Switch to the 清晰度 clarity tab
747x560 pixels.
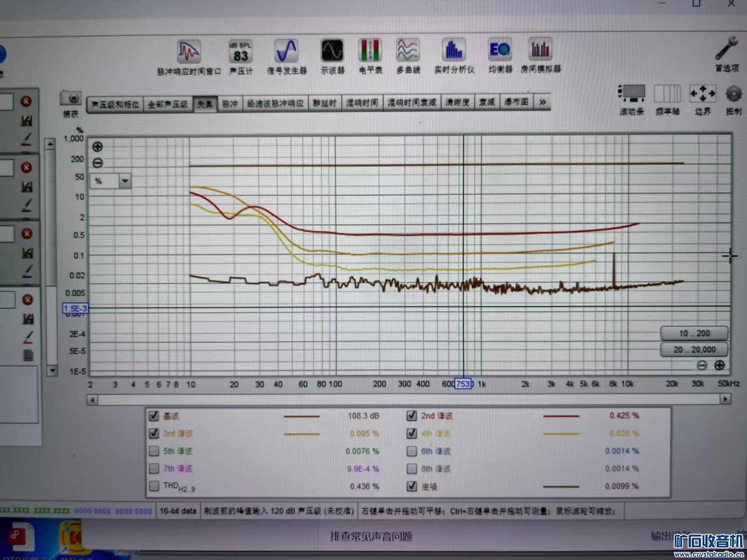point(458,102)
